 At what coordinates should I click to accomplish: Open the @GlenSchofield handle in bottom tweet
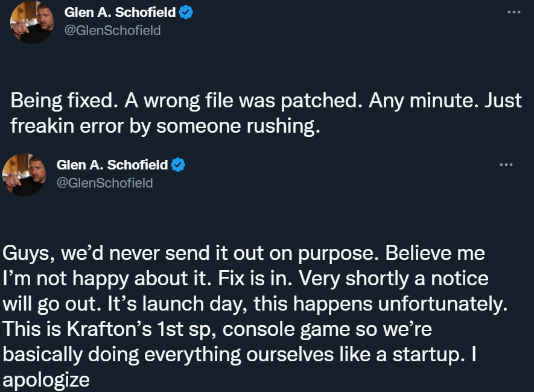coord(104,182)
